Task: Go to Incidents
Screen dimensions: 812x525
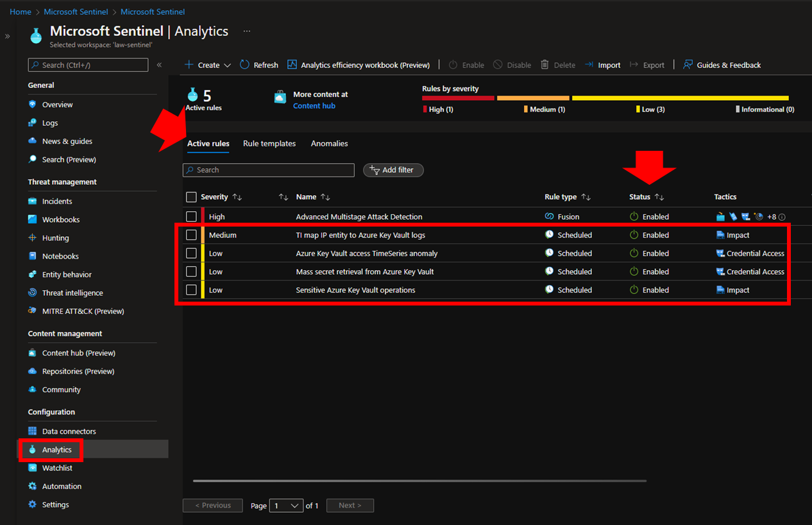Action: [57, 202]
